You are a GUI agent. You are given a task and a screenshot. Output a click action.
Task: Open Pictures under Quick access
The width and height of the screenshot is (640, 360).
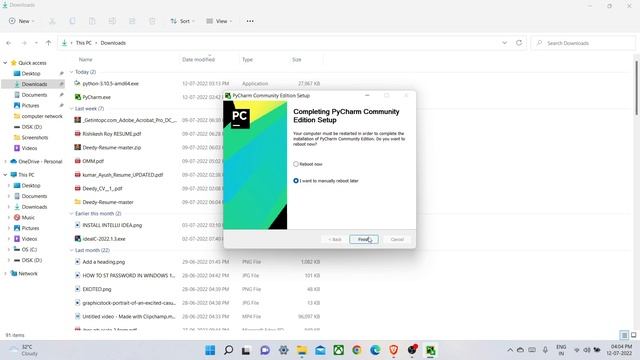30,105
